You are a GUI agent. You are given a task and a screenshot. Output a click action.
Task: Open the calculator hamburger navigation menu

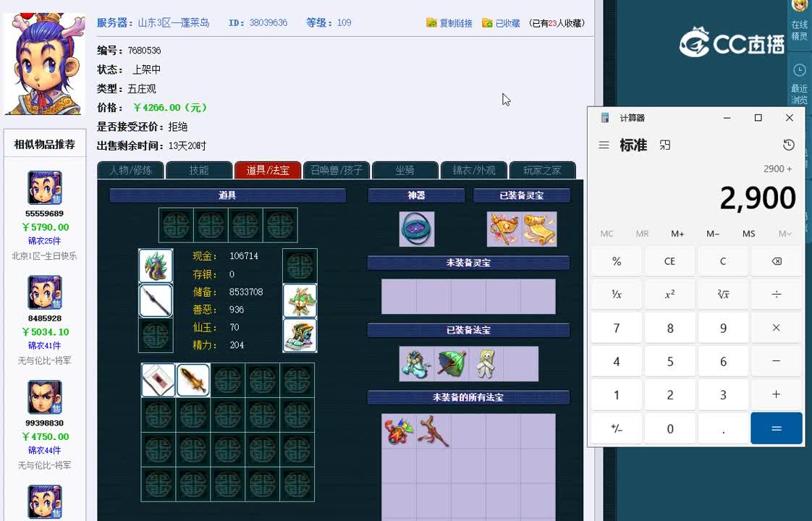tap(604, 145)
